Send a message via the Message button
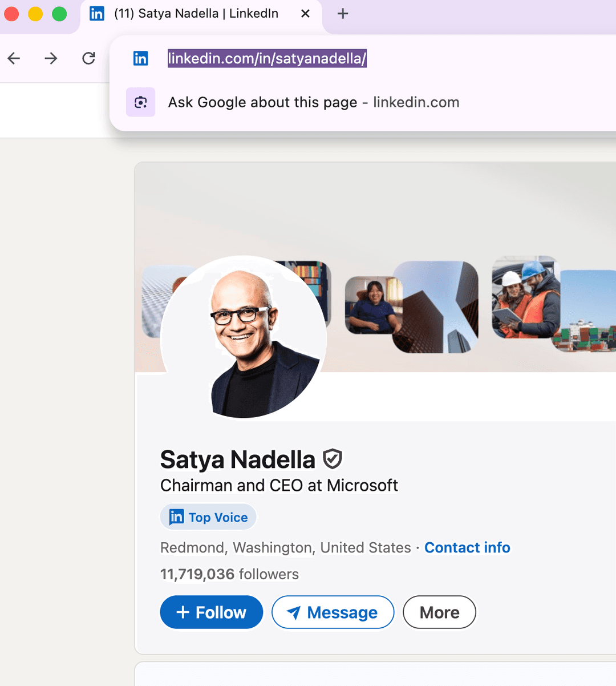The width and height of the screenshot is (616, 686). point(333,612)
